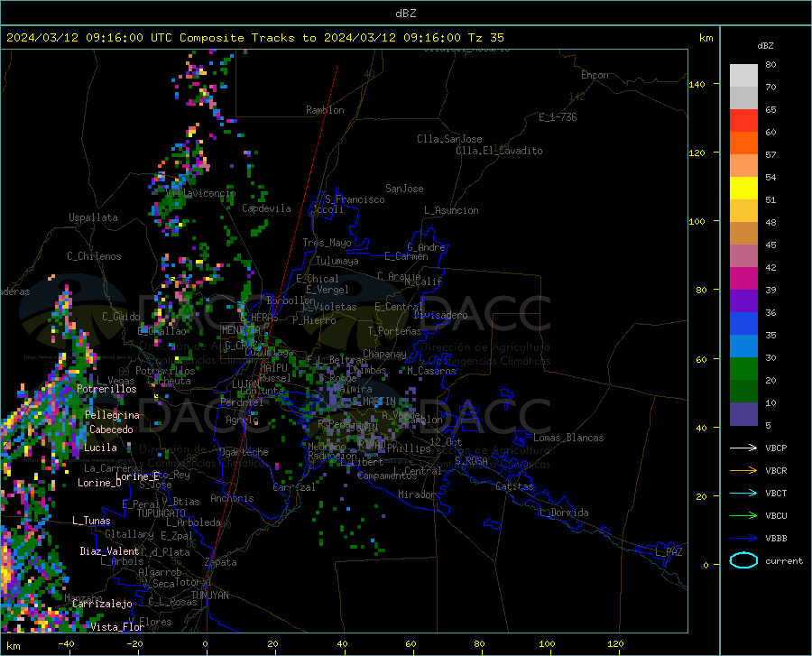812x656 pixels.
Task: Click the Mirador map label
Action: (416, 494)
